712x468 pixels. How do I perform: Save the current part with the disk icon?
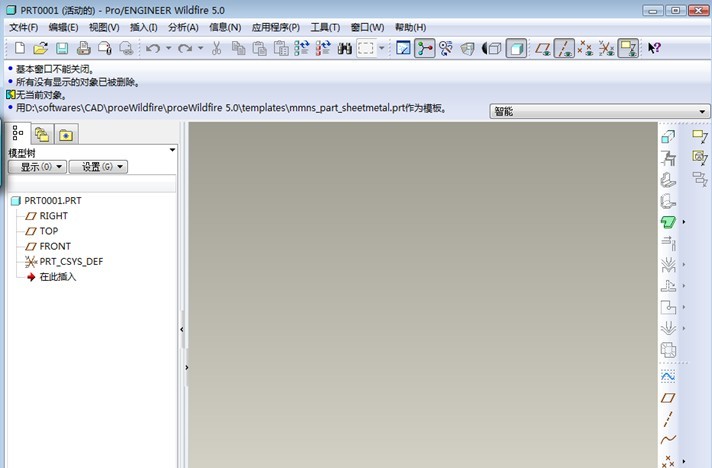[x=62, y=48]
